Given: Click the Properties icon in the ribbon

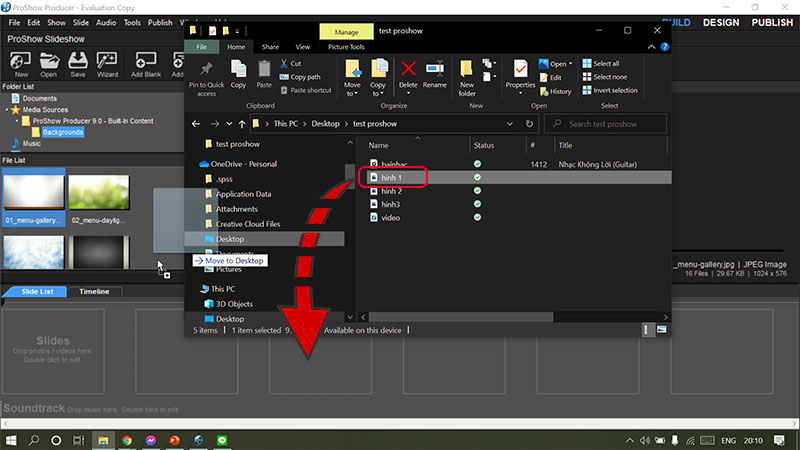Looking at the screenshot, I should tap(520, 72).
